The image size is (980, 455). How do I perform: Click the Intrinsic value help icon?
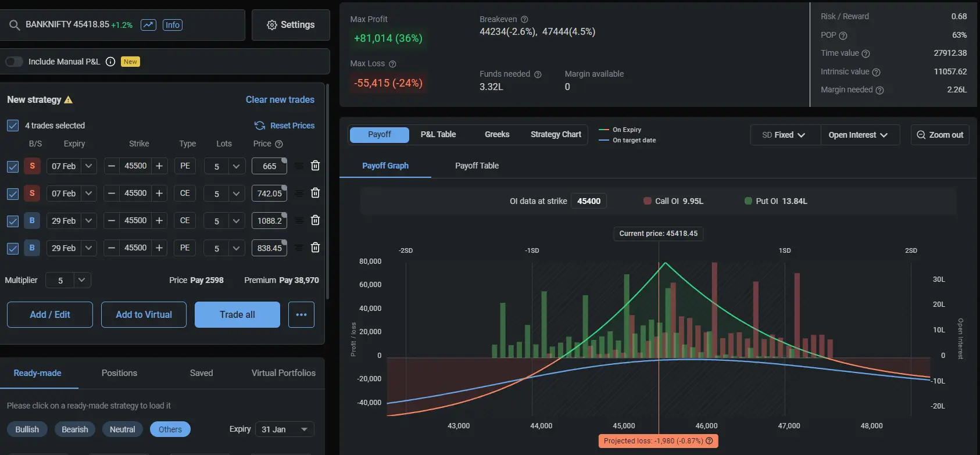(876, 72)
